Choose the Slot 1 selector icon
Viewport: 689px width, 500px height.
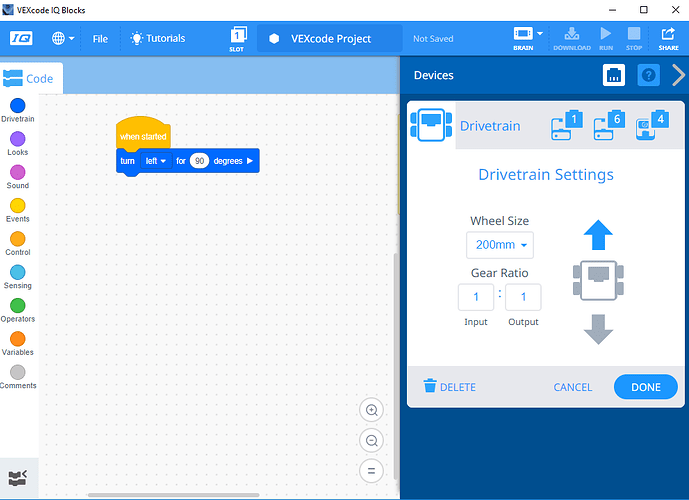point(238,39)
